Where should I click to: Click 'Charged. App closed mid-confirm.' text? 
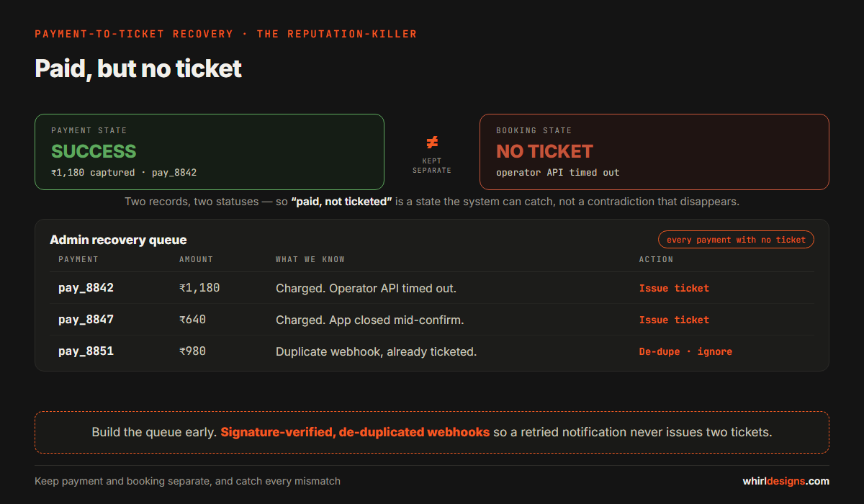(x=369, y=320)
